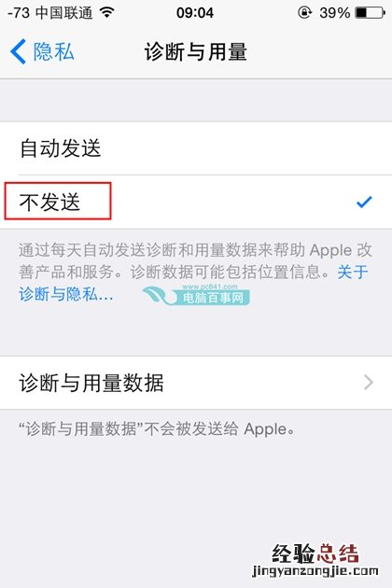Tap the 电脑百事网 watermark logo

pos(196,295)
